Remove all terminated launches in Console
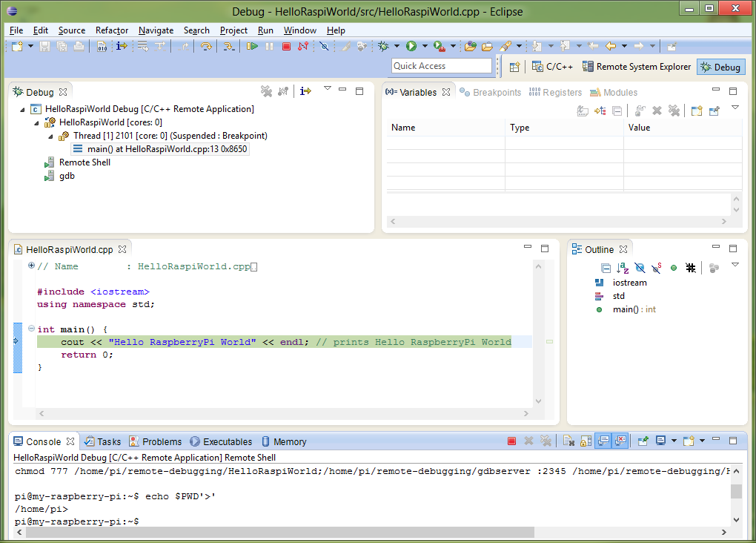This screenshot has height=543, width=756. [x=546, y=441]
